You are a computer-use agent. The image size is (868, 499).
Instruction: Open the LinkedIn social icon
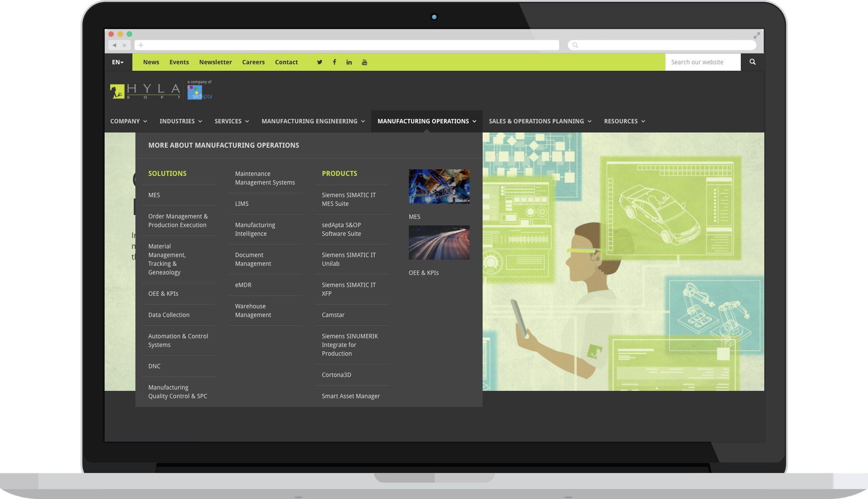pyautogui.click(x=349, y=62)
